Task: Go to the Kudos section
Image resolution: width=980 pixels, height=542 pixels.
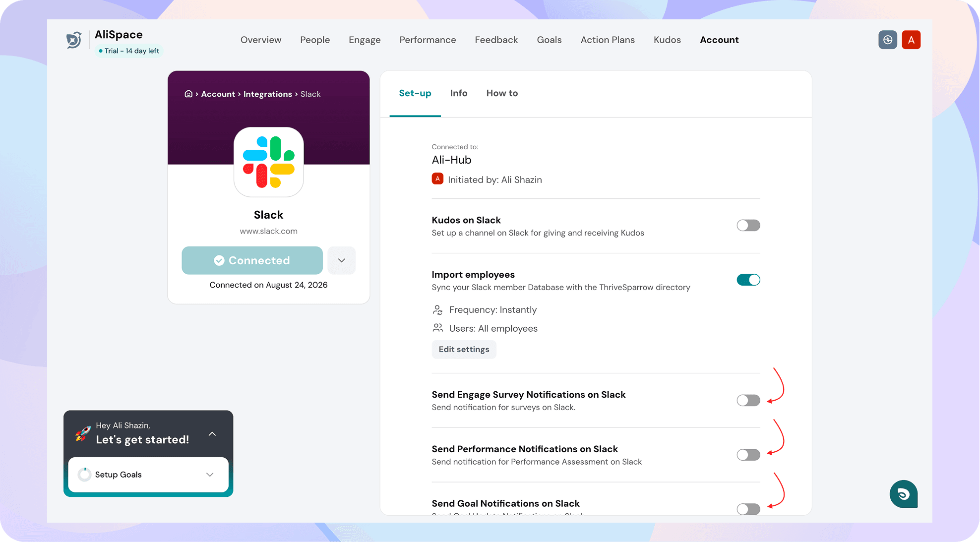Action: coord(667,40)
